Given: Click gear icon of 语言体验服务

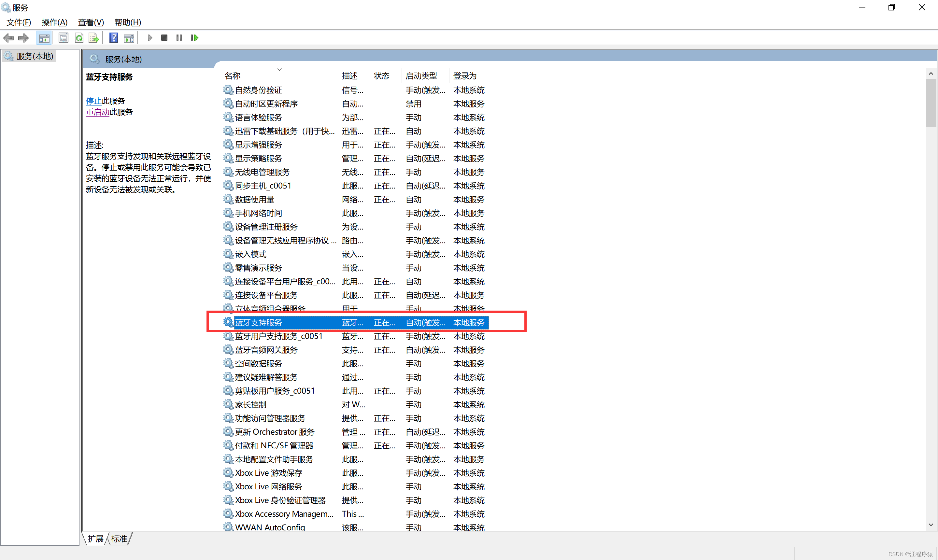Looking at the screenshot, I should pyautogui.click(x=228, y=117).
